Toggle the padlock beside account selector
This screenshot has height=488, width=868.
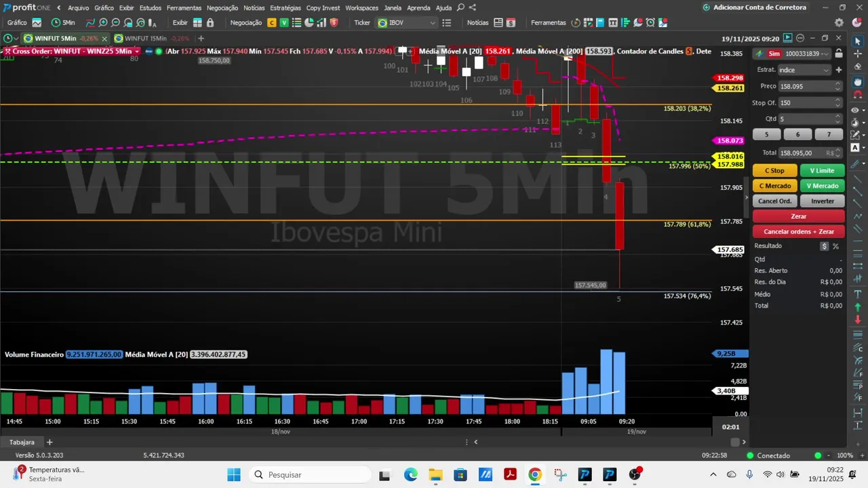coord(839,54)
